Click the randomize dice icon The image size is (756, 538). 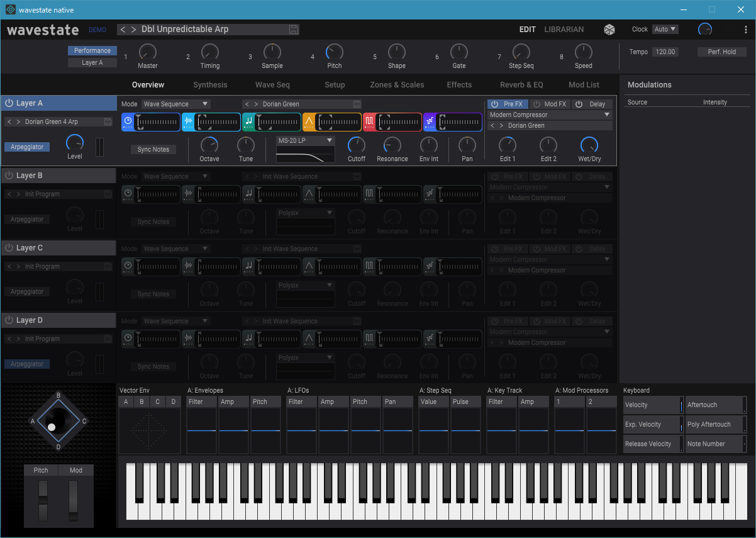pyautogui.click(x=609, y=30)
